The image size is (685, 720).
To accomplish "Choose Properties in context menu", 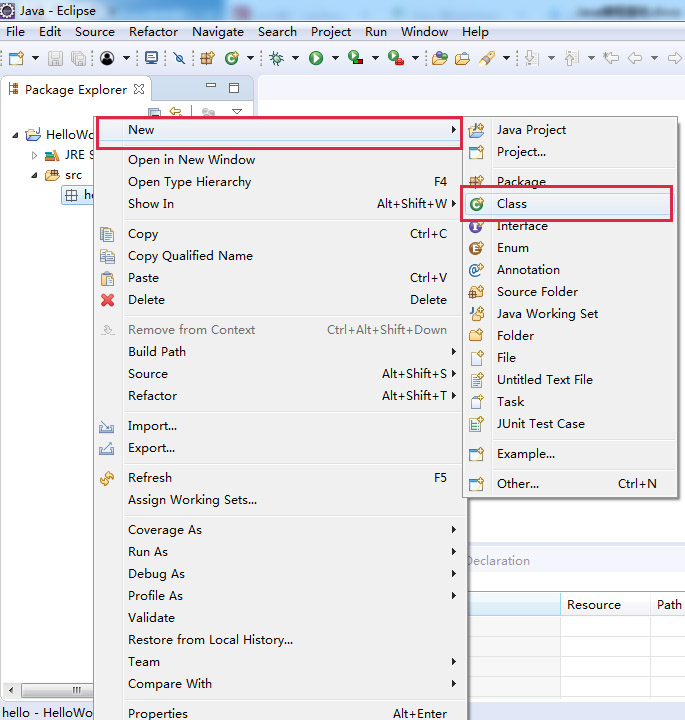I will [x=279, y=713].
